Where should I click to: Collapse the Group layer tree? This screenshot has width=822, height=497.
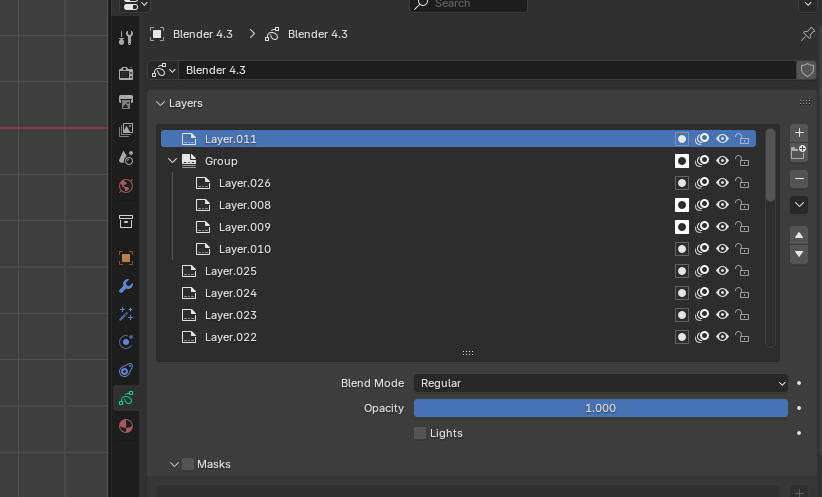[x=172, y=160]
